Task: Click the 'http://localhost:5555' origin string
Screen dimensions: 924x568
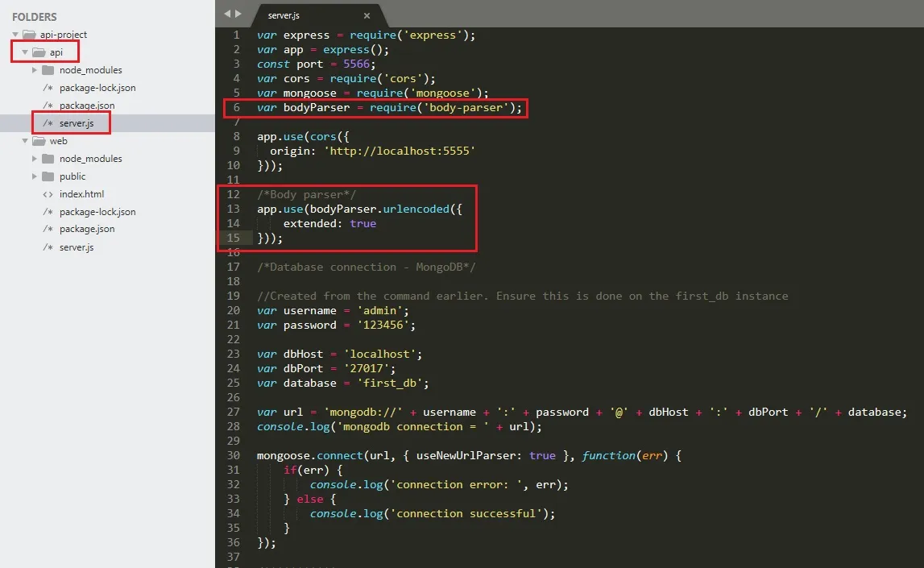Action: [400, 151]
